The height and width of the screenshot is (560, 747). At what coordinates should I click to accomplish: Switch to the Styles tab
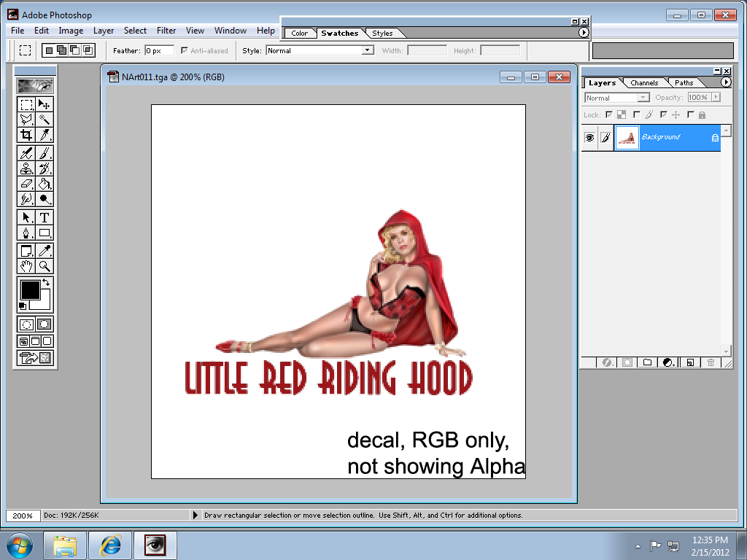(382, 34)
